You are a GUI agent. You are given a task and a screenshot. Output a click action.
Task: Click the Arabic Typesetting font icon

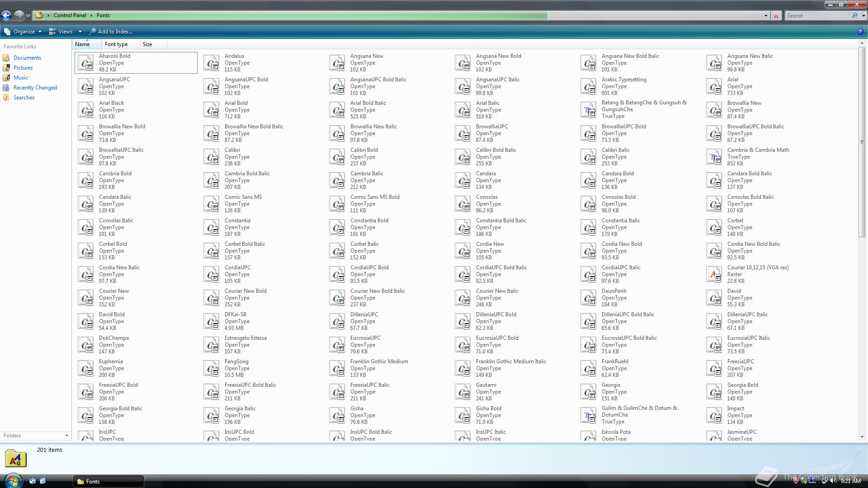(x=589, y=86)
